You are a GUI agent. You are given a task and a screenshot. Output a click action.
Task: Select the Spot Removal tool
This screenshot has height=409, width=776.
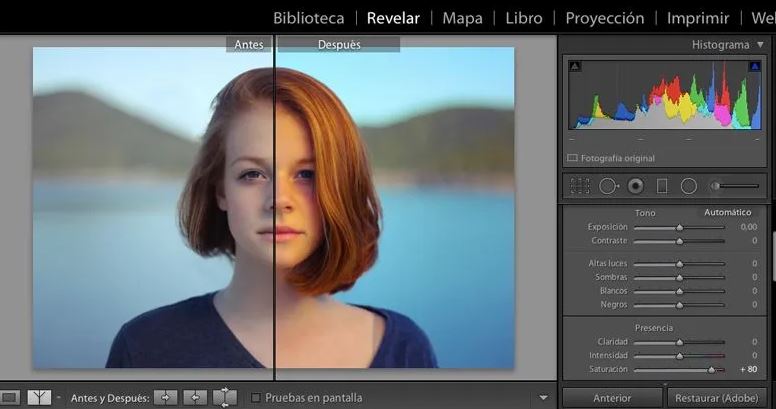tap(608, 186)
